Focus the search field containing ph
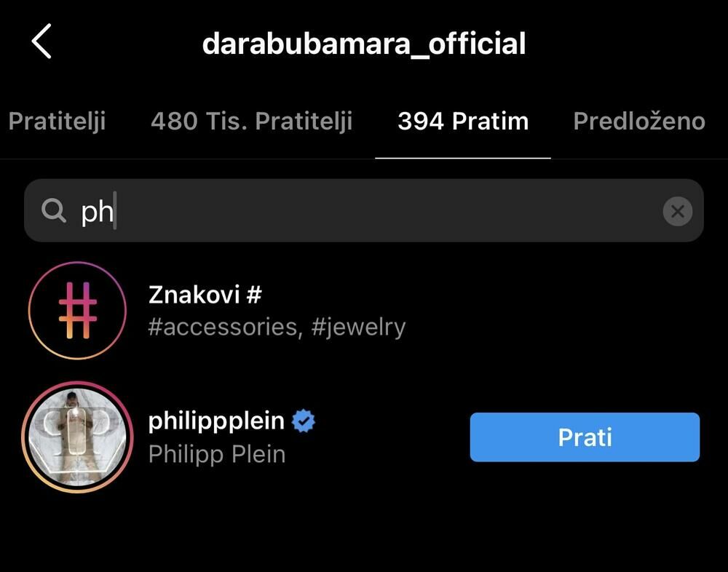This screenshot has height=572, width=728. click(363, 210)
